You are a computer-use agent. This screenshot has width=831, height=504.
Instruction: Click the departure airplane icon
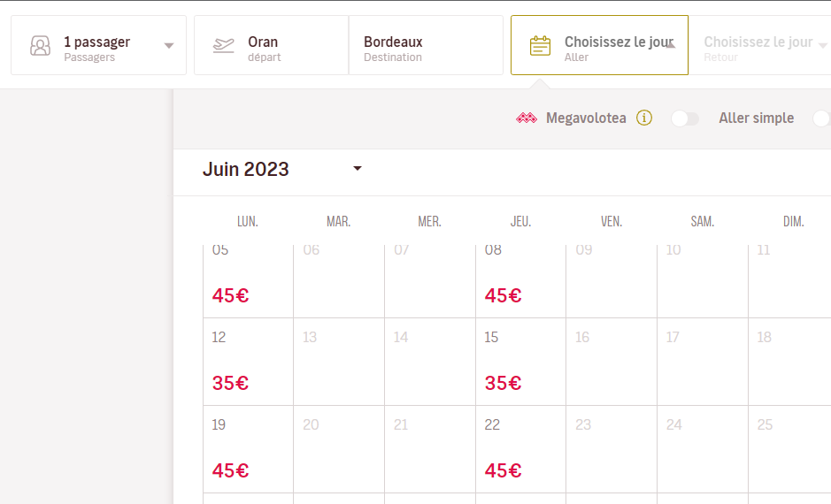224,46
